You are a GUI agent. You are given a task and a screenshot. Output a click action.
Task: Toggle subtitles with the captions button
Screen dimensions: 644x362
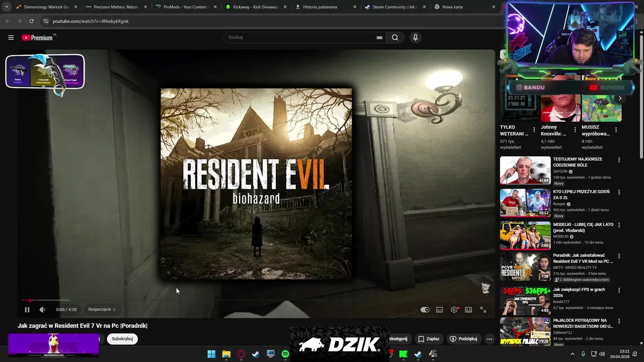[x=439, y=310]
